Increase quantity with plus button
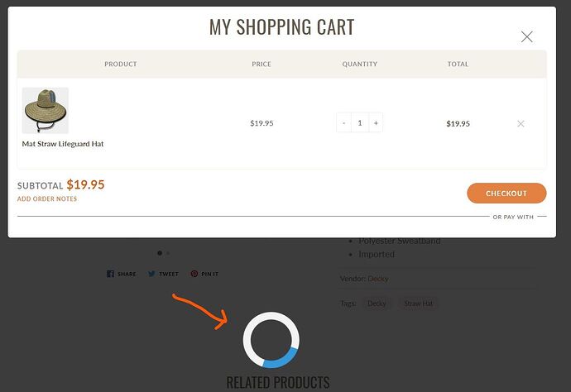The image size is (571, 392). point(376,123)
